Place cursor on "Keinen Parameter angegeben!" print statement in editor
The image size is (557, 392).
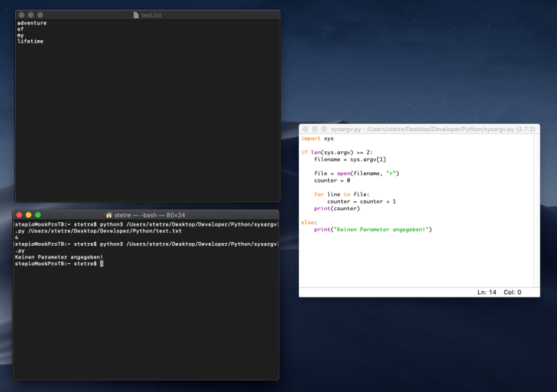373,230
